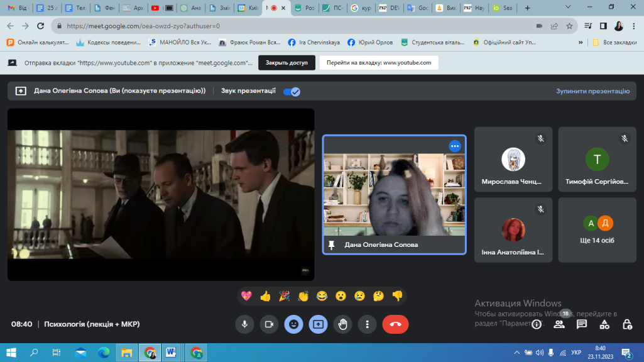
Task: Toggle the presentation audio switch
Action: tap(292, 91)
